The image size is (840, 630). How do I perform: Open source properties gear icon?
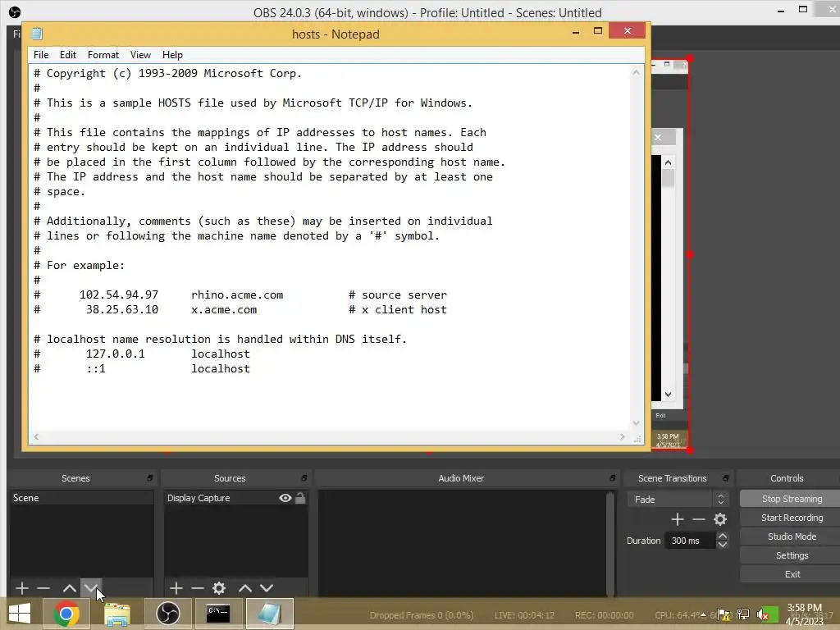218,588
